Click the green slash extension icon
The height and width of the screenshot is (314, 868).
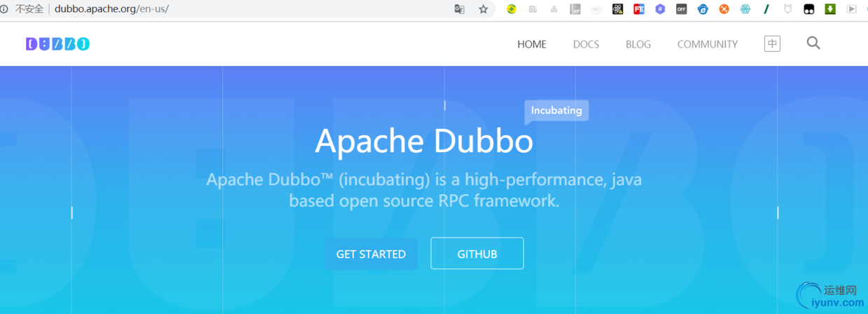click(766, 9)
